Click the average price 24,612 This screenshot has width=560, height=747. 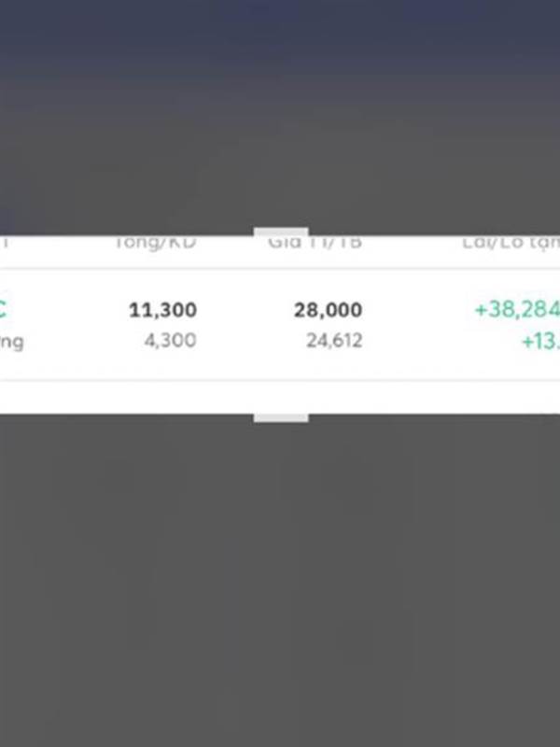point(334,340)
